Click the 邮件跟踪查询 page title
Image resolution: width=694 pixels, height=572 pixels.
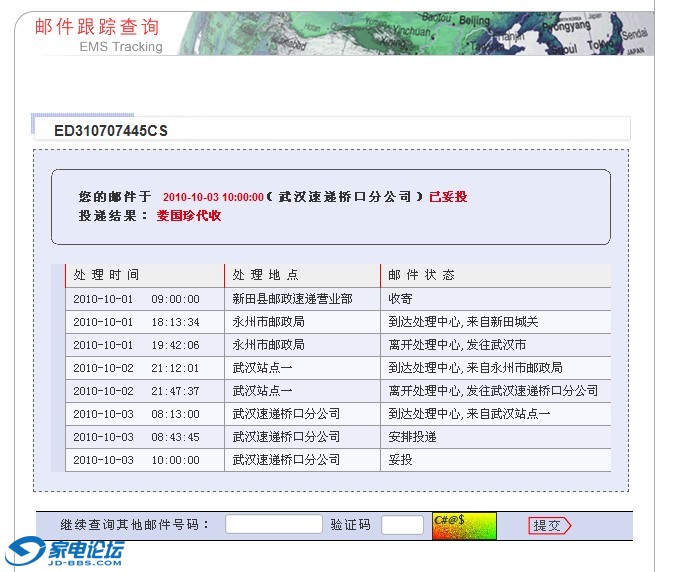(96, 26)
